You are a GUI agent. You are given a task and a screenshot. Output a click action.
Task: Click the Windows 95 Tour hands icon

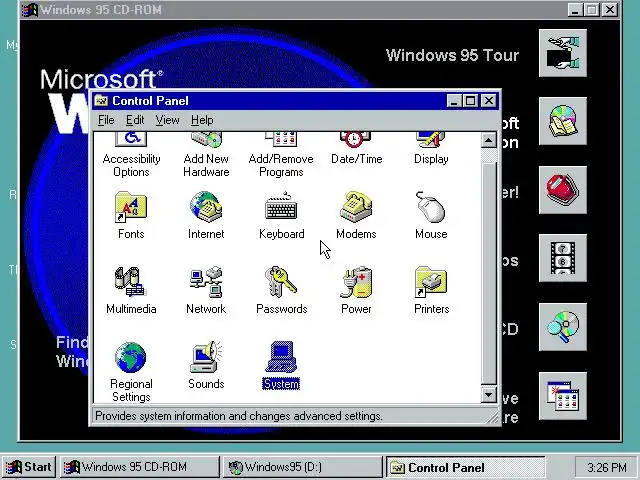563,53
